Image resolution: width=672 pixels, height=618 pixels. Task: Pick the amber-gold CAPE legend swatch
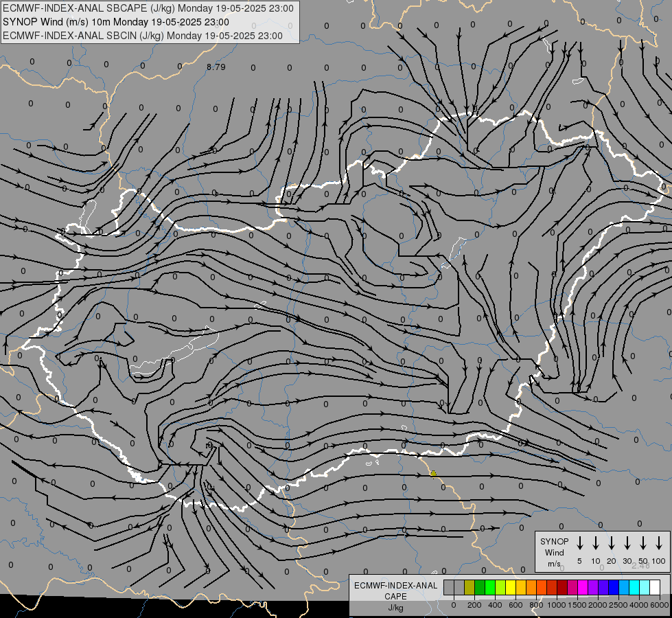point(521,587)
